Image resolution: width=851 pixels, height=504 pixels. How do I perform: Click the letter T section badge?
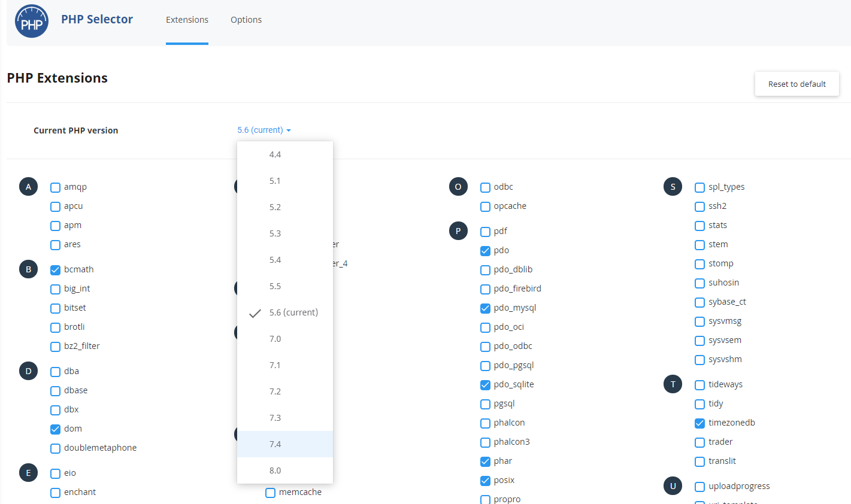673,384
